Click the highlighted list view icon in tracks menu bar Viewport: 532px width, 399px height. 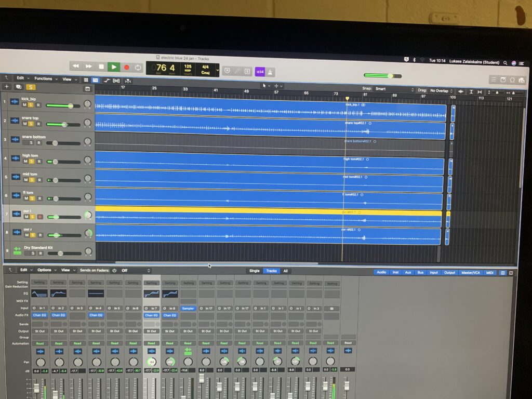pos(96,81)
